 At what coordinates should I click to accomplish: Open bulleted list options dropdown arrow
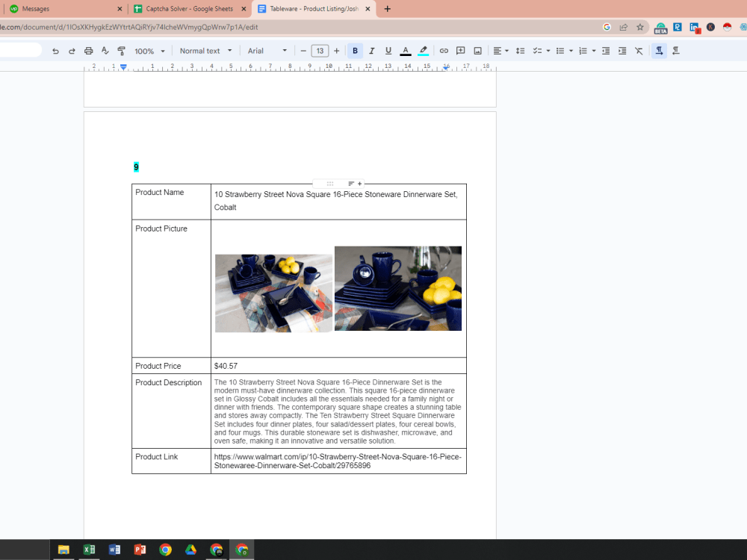point(571,51)
